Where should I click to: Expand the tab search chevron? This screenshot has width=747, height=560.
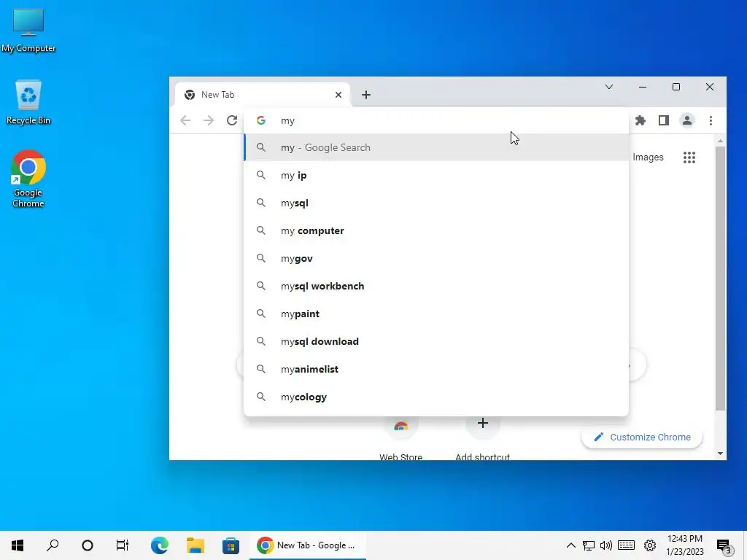609,87
